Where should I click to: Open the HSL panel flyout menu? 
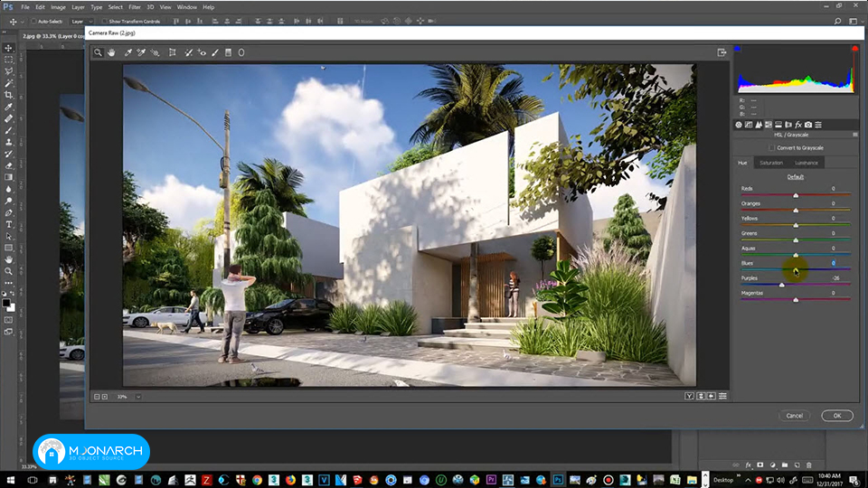tap(855, 135)
